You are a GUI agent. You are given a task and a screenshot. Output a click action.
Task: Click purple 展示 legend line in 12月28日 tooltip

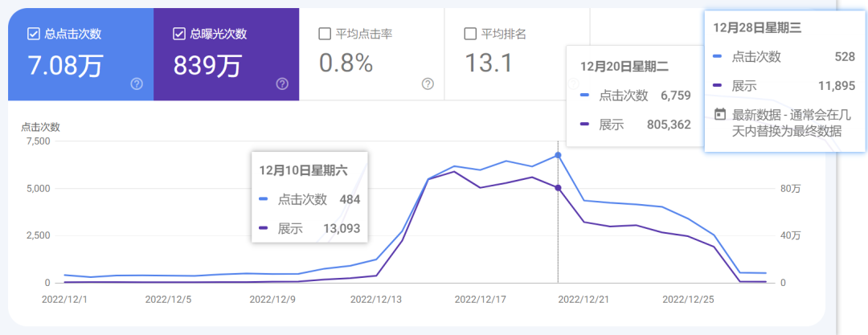coord(719,86)
